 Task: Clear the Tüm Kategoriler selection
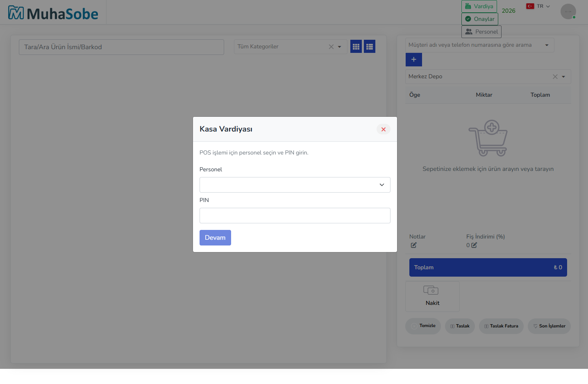click(x=331, y=47)
